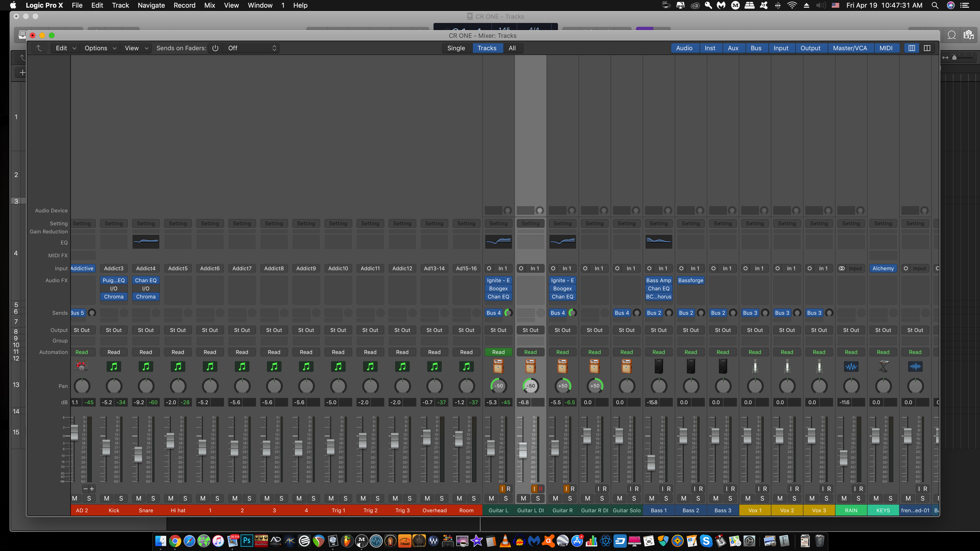This screenshot has width=980, height=551.
Task: Click the Bus filter button
Action: (x=756, y=48)
